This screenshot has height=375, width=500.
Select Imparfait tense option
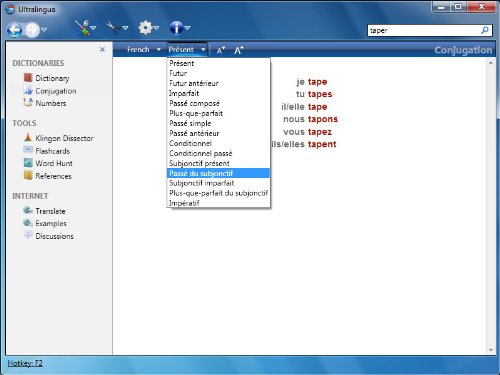218,93
